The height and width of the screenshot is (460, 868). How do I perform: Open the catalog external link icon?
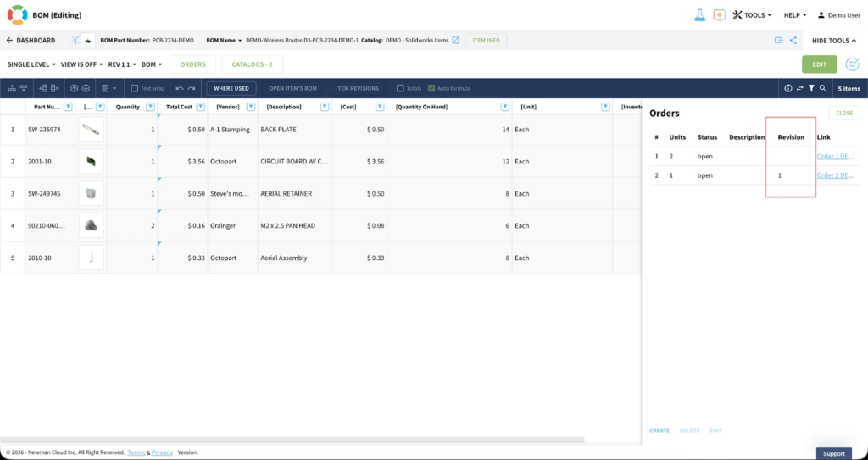455,40
